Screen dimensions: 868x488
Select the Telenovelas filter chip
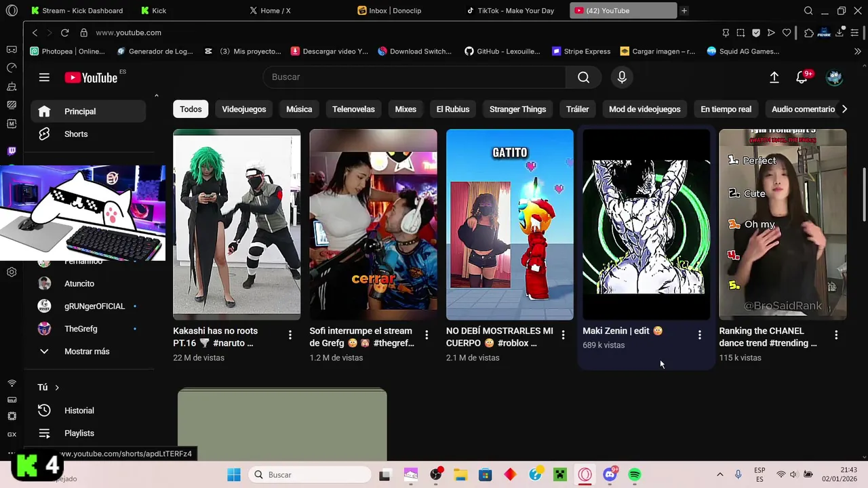[353, 109]
